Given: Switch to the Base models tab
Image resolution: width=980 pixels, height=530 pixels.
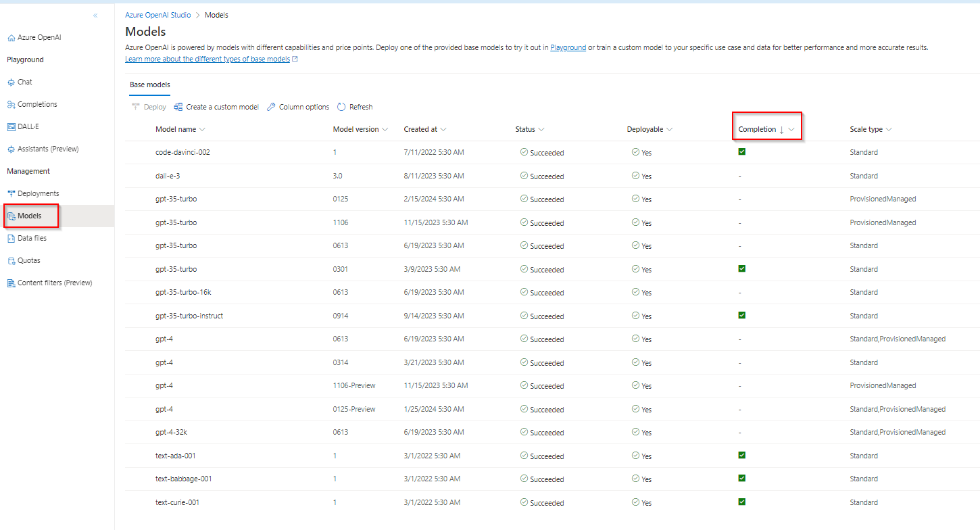Looking at the screenshot, I should (x=149, y=85).
